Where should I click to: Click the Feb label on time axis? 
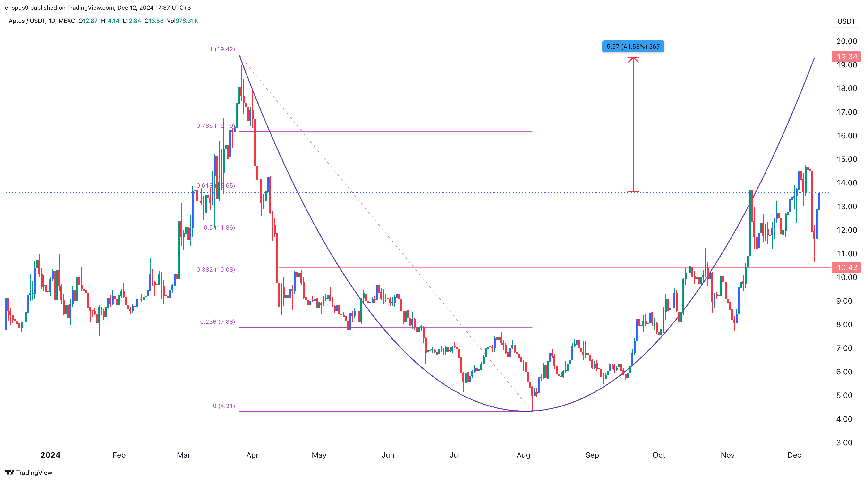119,455
